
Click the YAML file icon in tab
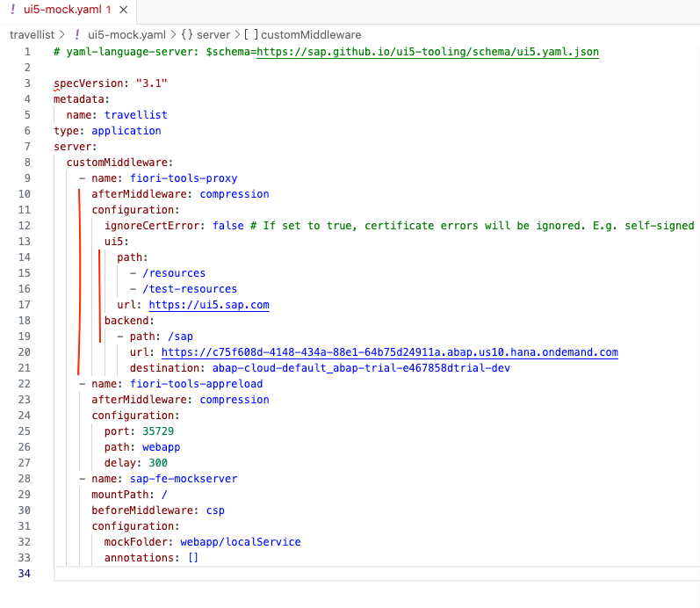12,10
